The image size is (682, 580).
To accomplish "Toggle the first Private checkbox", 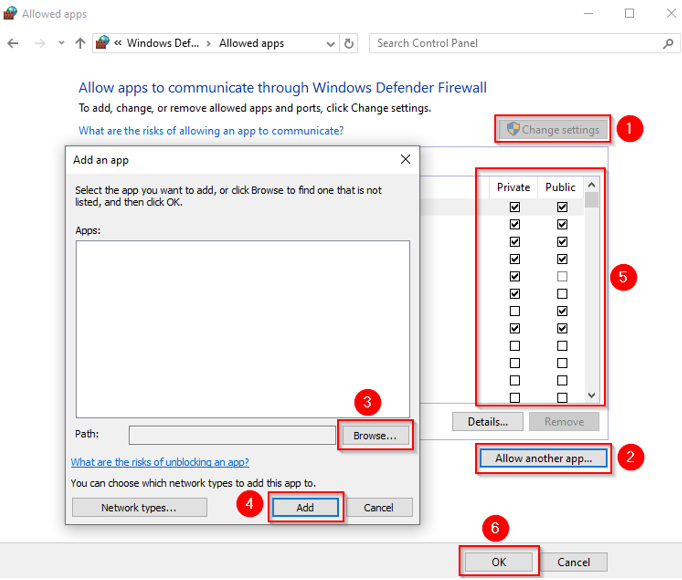I will tap(515, 207).
